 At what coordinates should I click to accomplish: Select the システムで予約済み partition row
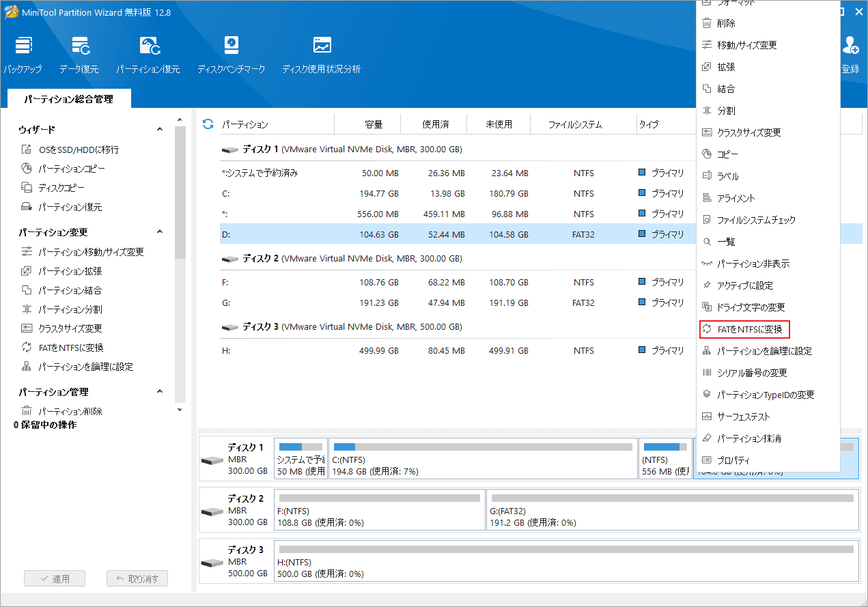[x=458, y=173]
